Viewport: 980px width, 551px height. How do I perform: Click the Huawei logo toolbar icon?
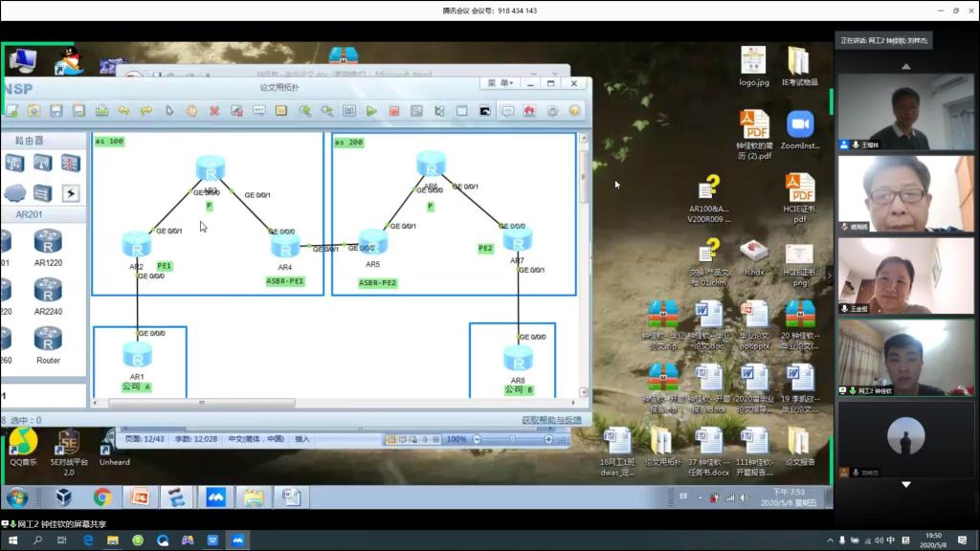point(529,111)
